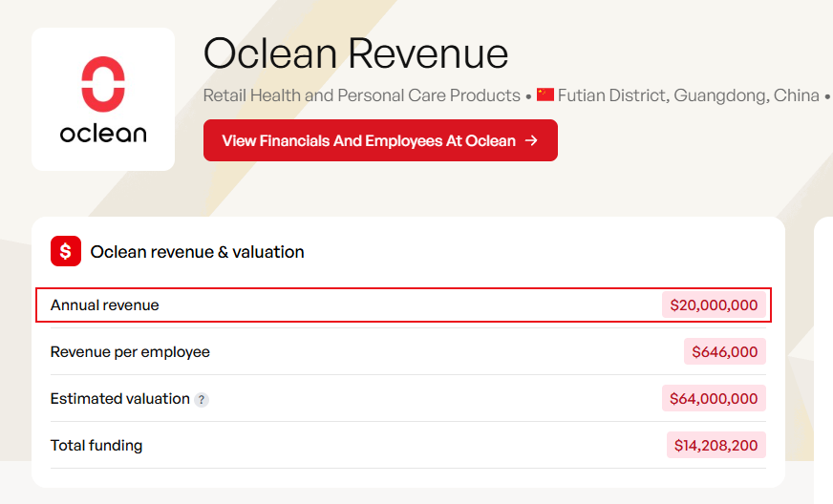Viewport: 833px width, 504px height.
Task: Select the Total funding label
Action: 96,445
